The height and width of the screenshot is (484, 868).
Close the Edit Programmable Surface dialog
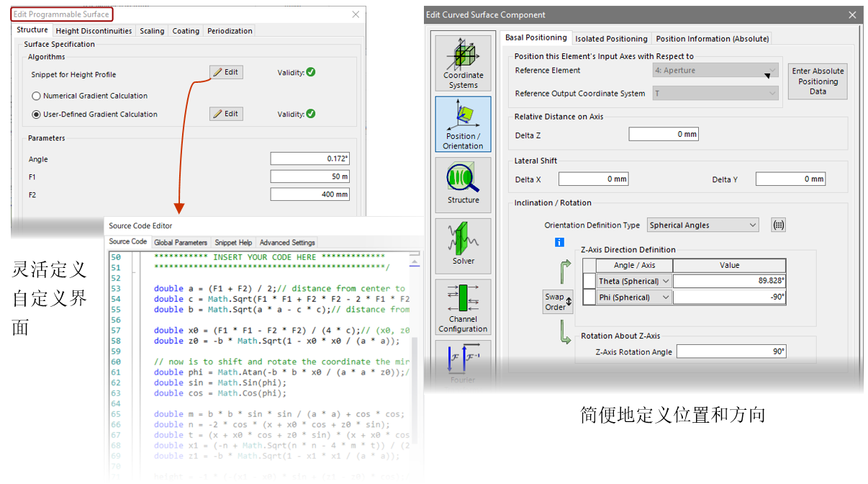click(356, 14)
